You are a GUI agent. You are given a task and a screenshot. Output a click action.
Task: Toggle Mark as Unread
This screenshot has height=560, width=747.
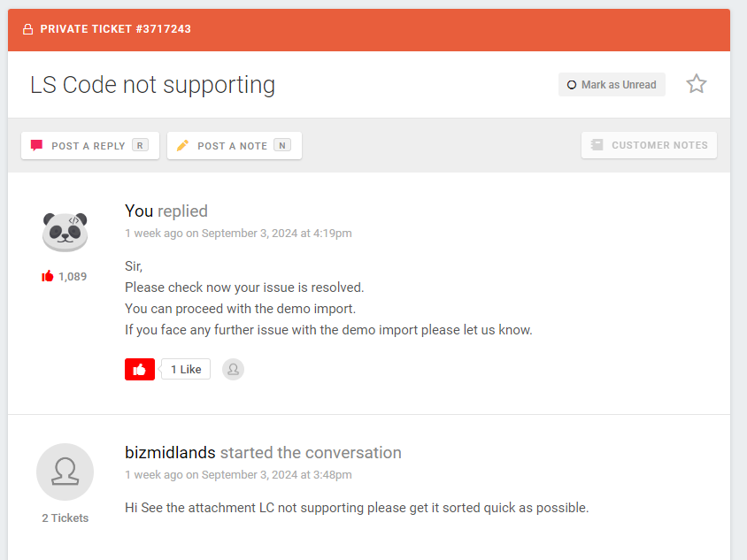click(x=612, y=85)
